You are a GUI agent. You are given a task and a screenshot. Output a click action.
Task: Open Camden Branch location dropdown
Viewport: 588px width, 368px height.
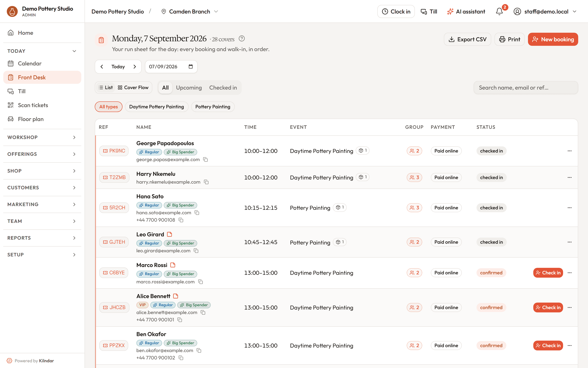point(189,11)
